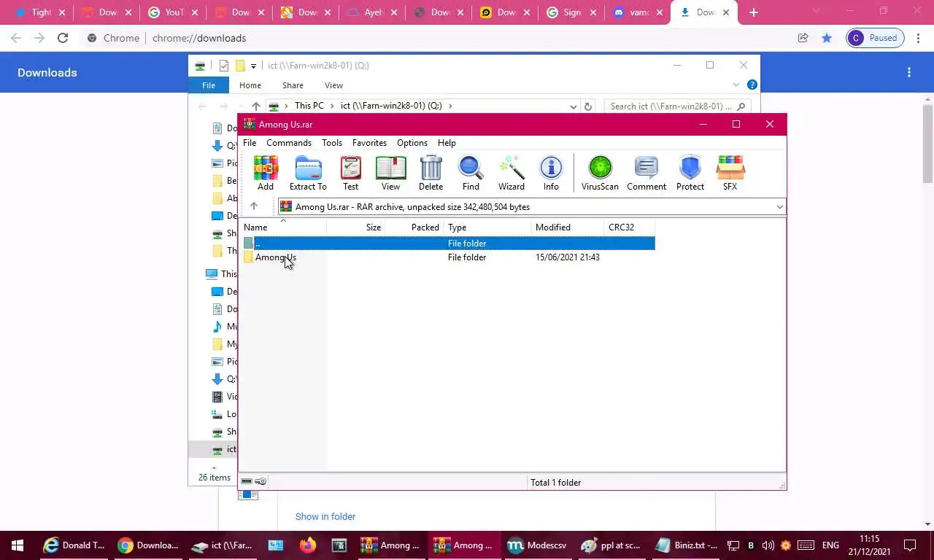
Task: Sort by the Name column header
Action: (x=284, y=227)
